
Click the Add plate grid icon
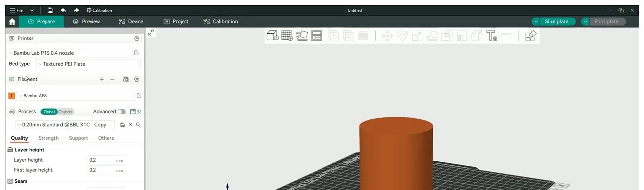pos(287,36)
